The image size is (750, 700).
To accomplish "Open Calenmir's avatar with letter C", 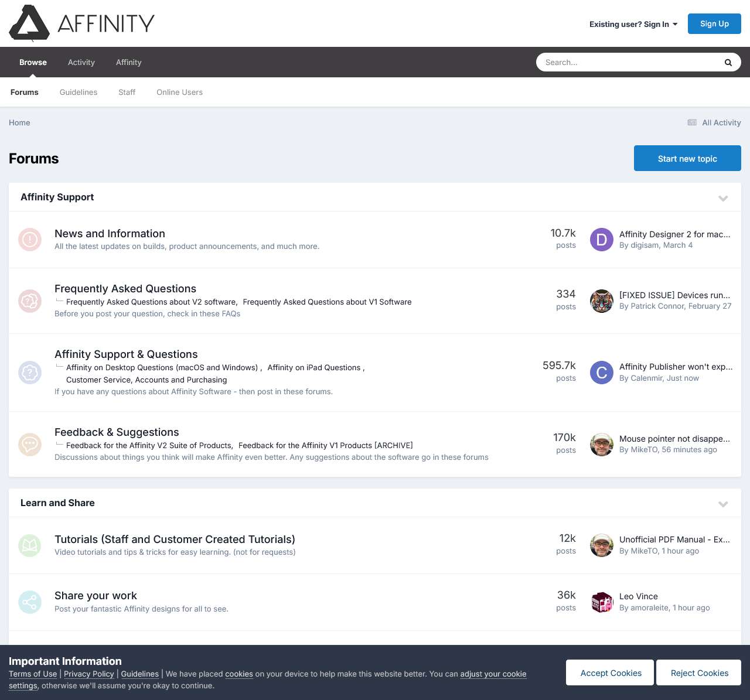I will (602, 373).
